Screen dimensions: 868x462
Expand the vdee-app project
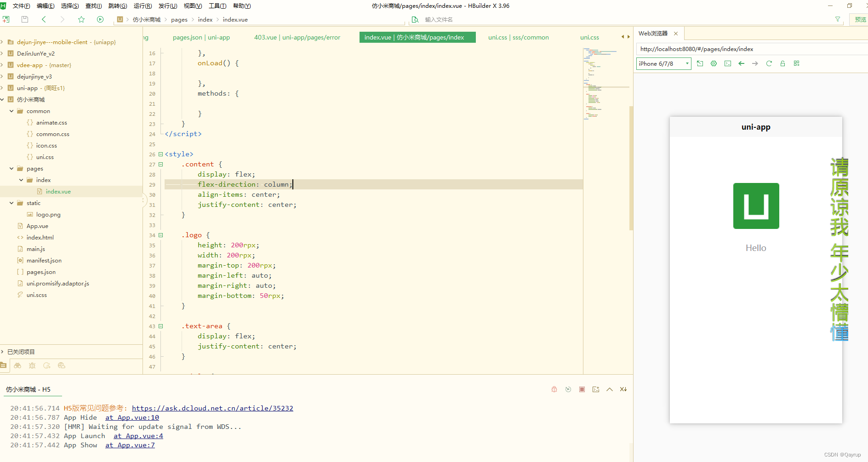[2, 65]
